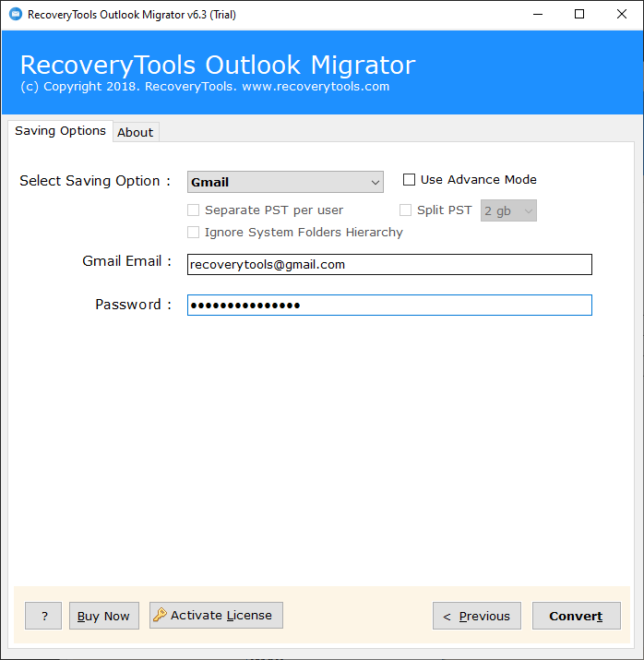Click the Select Saving Option label

pos(95,181)
